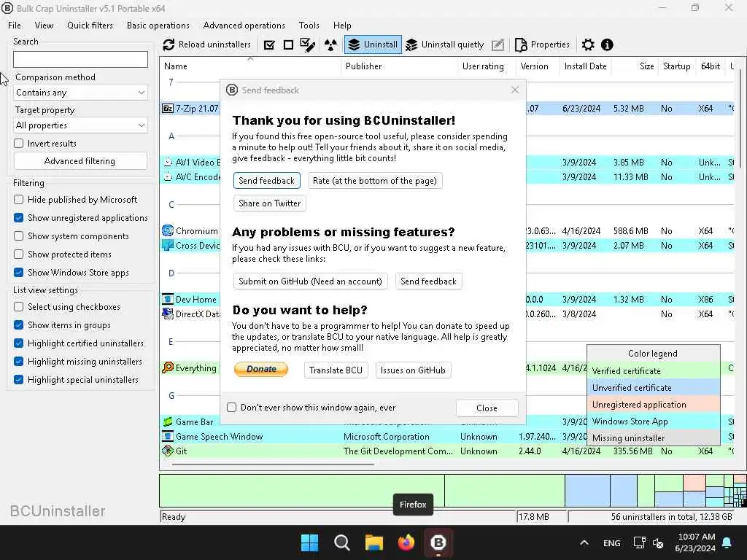Uncheck Highlight missing uninstallers
Viewport: 747px width, 560px height.
[x=18, y=362]
